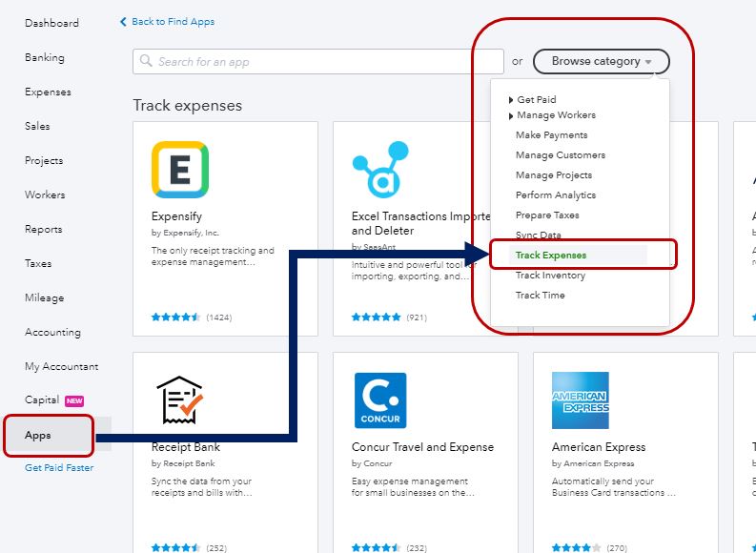756x553 pixels.
Task: Click Expensify review count (1424)
Action: coord(219,317)
